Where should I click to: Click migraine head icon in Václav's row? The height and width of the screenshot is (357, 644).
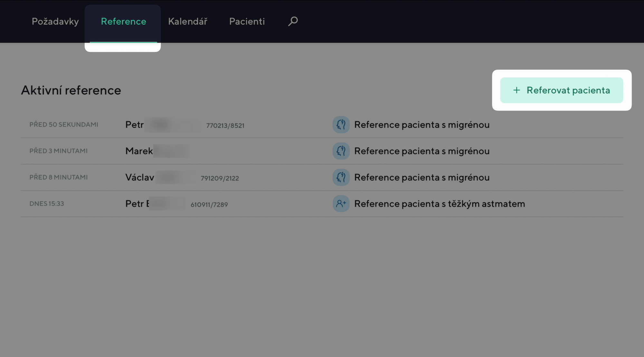point(341,177)
